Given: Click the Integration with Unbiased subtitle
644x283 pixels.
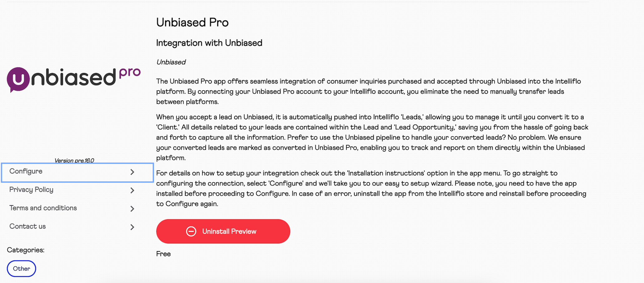Looking at the screenshot, I should (x=209, y=43).
